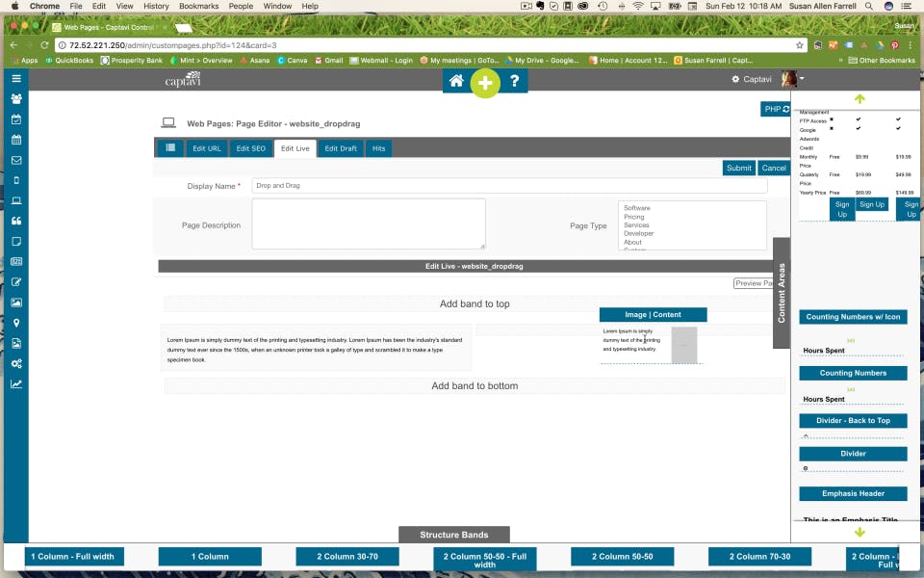Viewport: 924px width, 578px height.
Task: Click Add band to bottom
Action: pos(475,385)
